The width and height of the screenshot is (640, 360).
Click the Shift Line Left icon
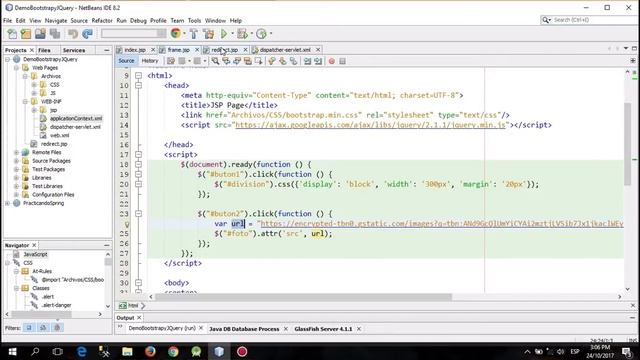tap(307, 61)
